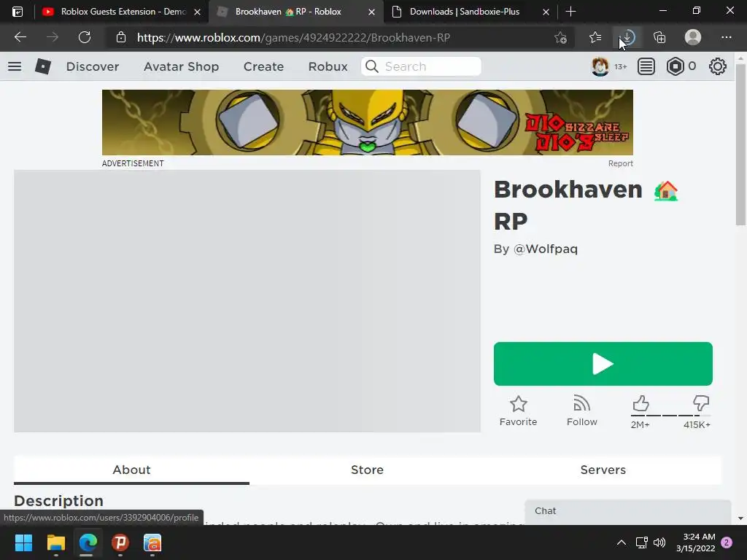The image size is (747, 560).
Task: Open the About tab
Action: click(x=131, y=470)
